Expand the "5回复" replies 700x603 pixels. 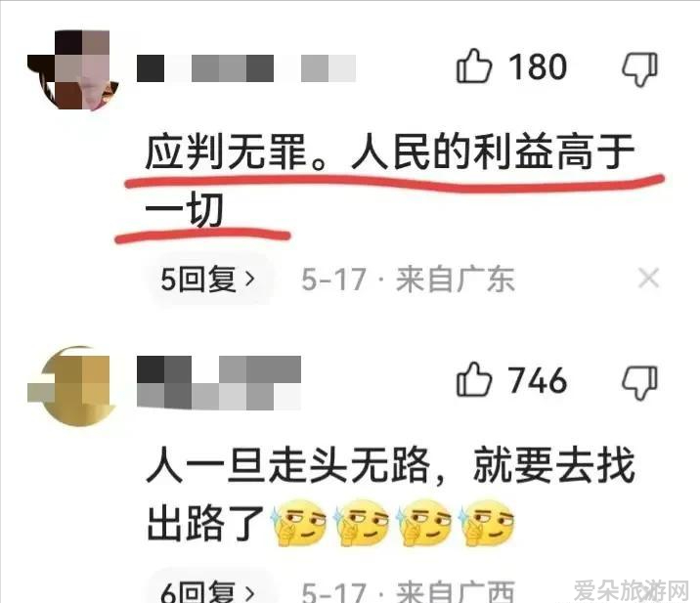[207, 280]
